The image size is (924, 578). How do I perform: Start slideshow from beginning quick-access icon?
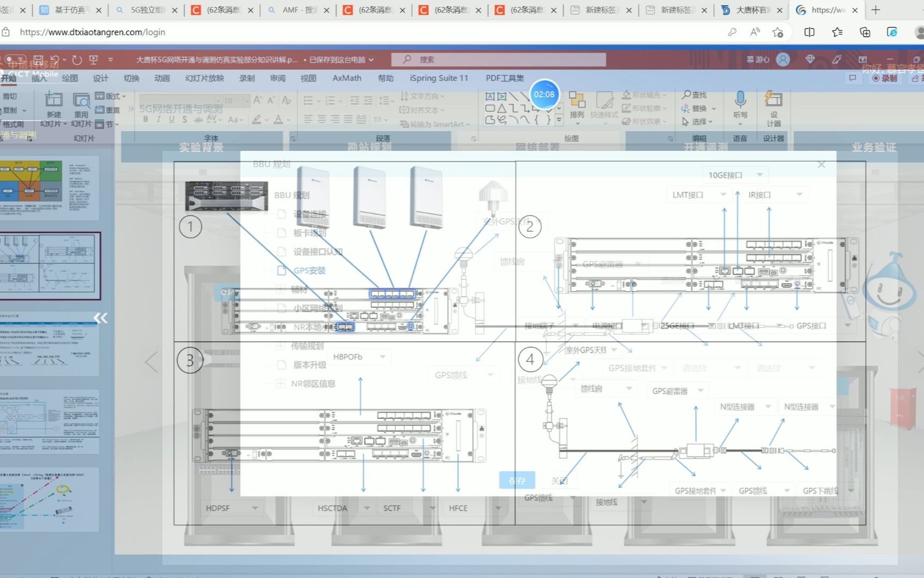tap(94, 59)
